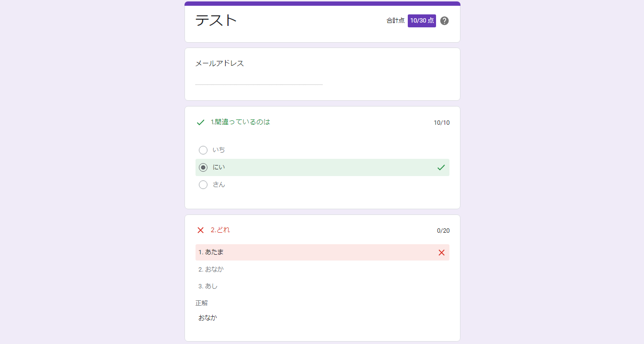The height and width of the screenshot is (344, 644).
Task: Click the correct answer おなか under 正解
Action: (x=208, y=318)
